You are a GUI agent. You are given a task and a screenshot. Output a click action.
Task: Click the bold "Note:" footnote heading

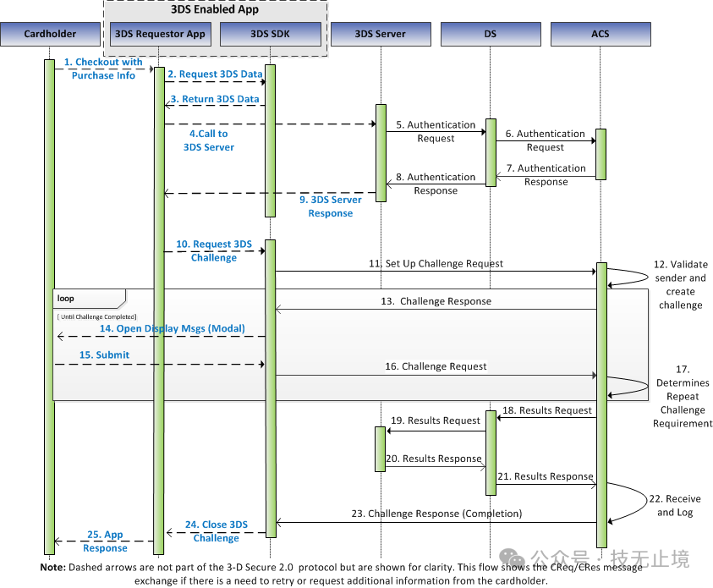coord(52,568)
